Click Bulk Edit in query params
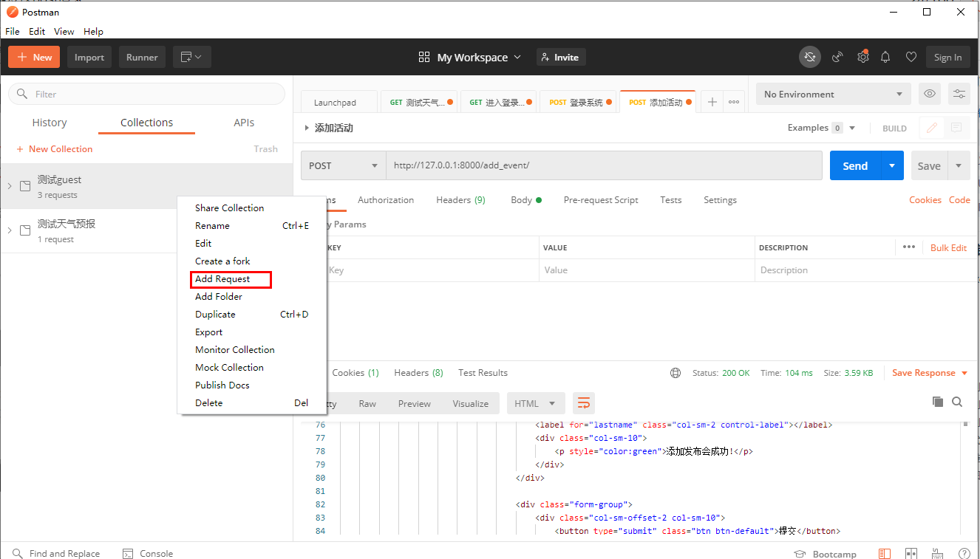The height and width of the screenshot is (559, 980). tap(948, 247)
